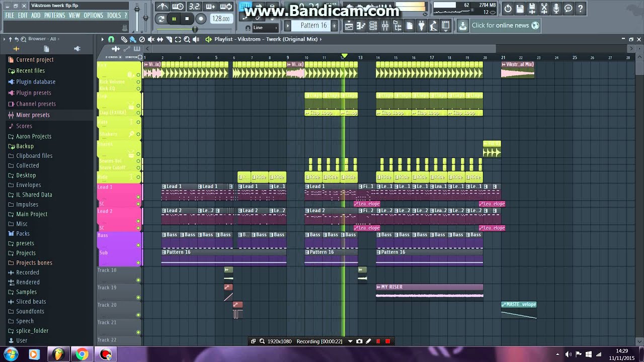Click the Tempo tapper icon in toolbar
The image size is (644, 362).
pos(433,26)
